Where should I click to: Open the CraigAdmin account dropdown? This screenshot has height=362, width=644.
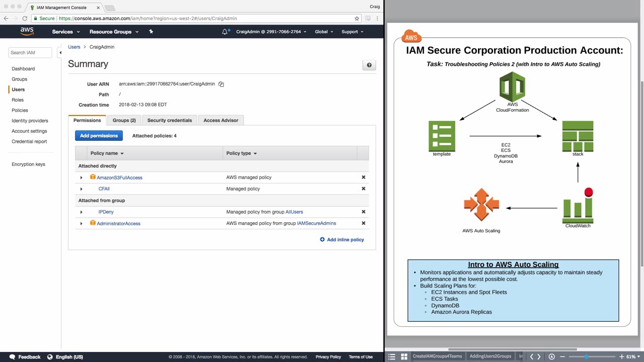(x=271, y=32)
